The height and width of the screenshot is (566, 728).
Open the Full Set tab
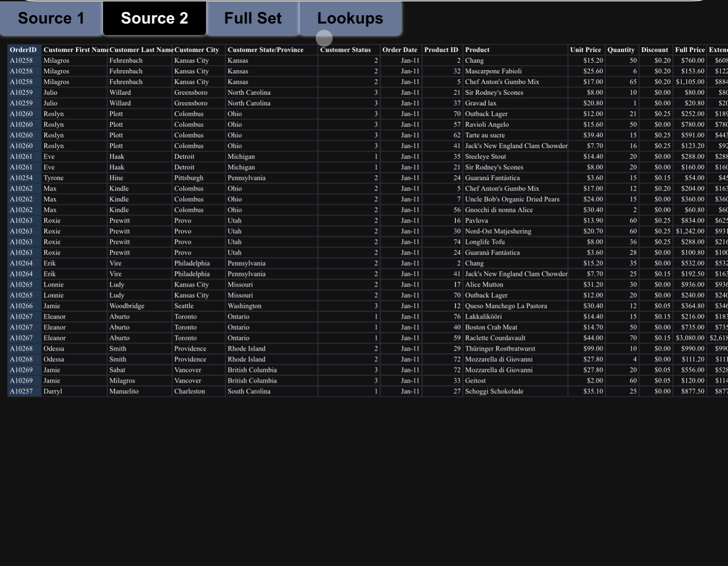tap(253, 18)
